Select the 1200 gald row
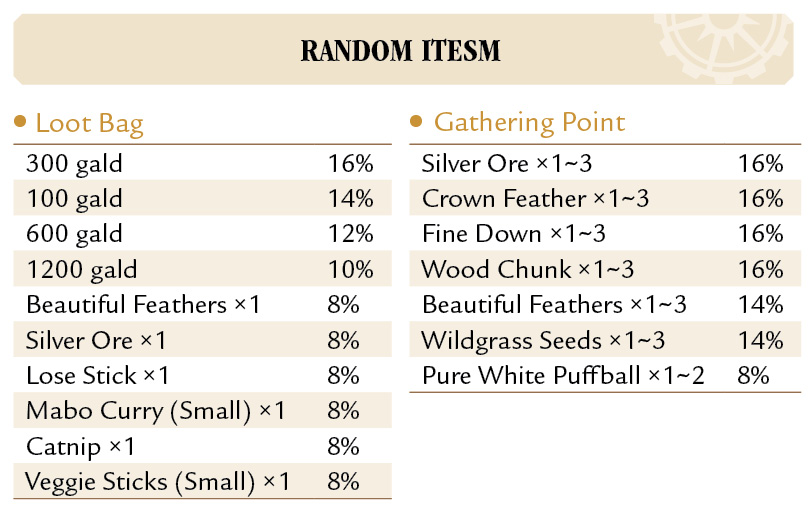The image size is (812, 511). coord(202,269)
